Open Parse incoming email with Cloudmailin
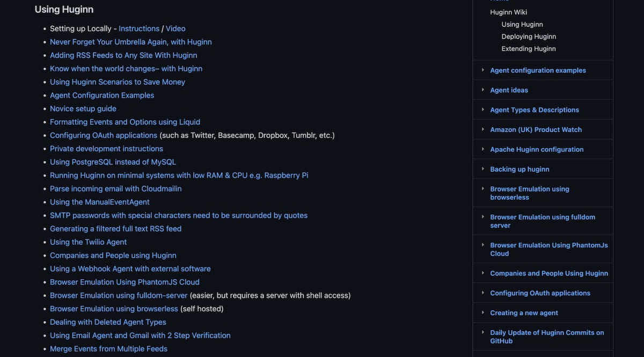Image resolution: width=644 pixels, height=357 pixels. coord(116,188)
